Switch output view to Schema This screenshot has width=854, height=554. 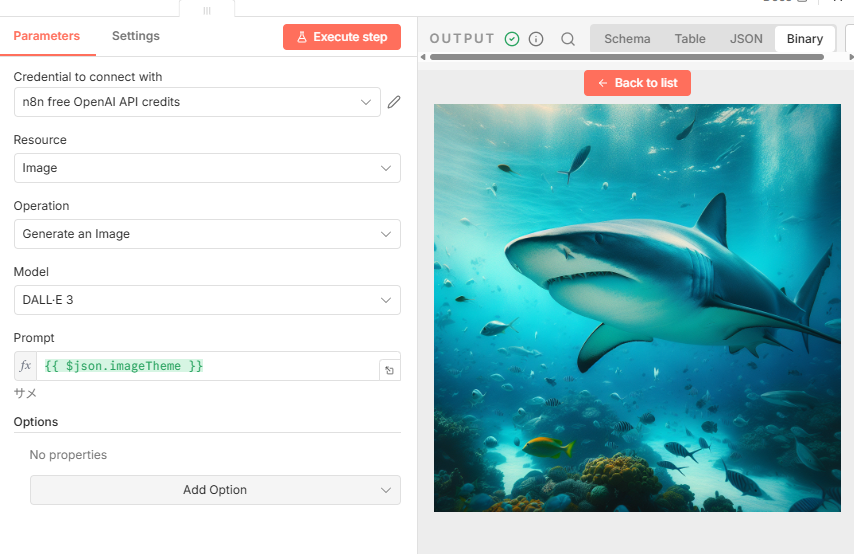pos(627,39)
